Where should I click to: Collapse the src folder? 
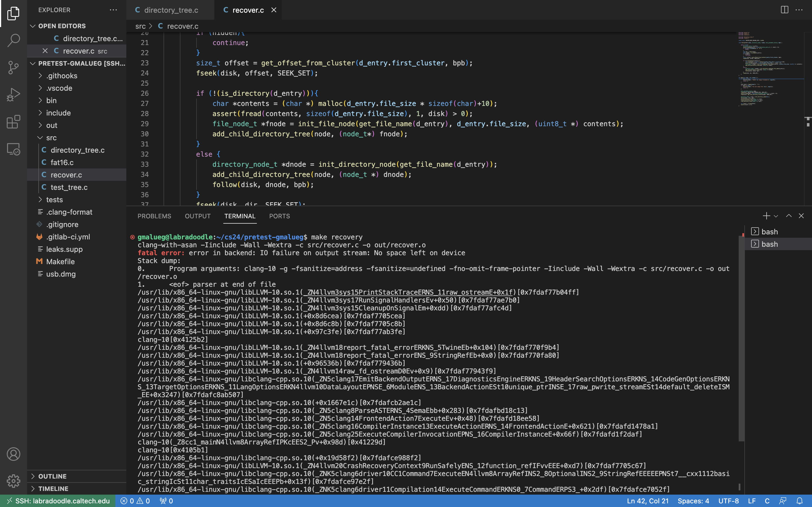[x=51, y=137]
